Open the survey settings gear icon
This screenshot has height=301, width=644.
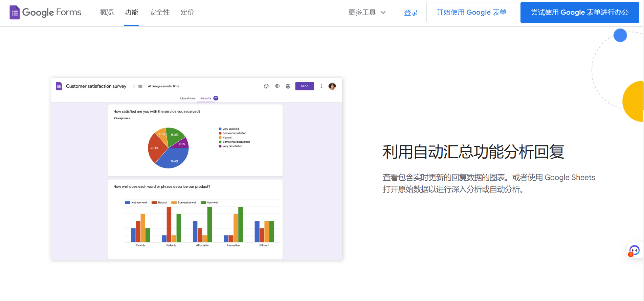click(288, 86)
